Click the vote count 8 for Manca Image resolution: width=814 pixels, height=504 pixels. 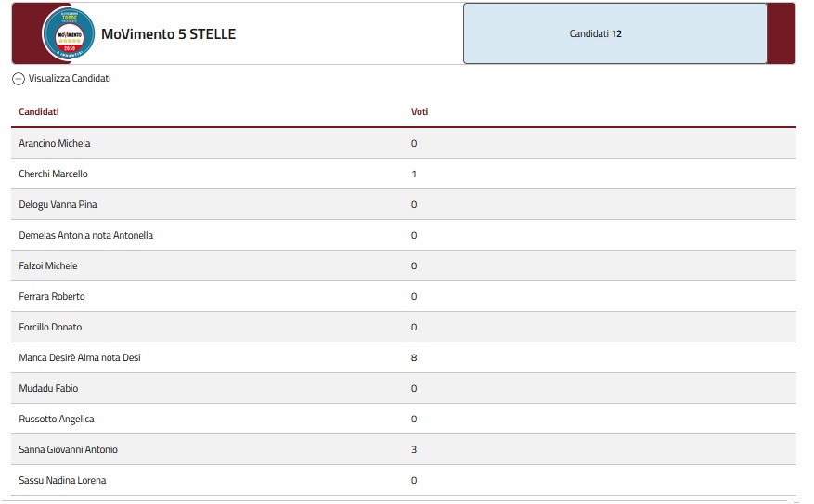click(x=414, y=357)
